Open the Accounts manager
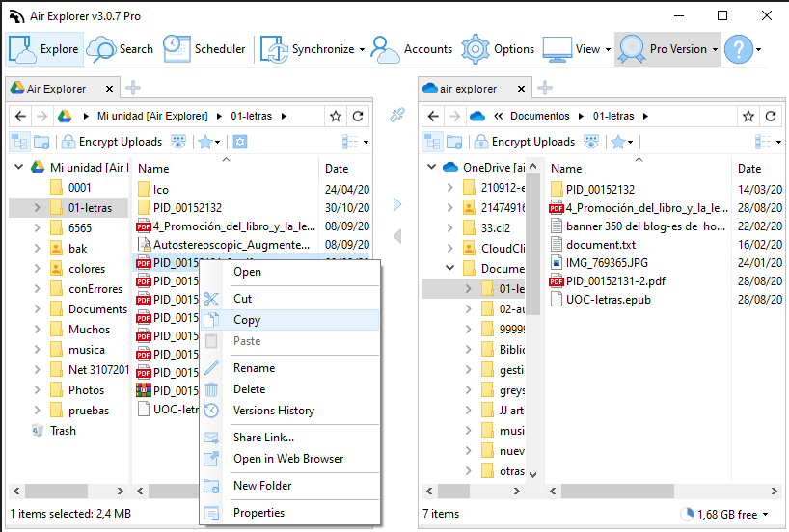Viewport: 789px width, 532px height. [x=412, y=49]
